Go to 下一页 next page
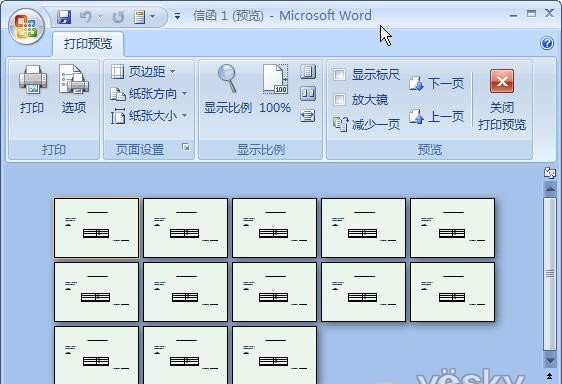The width and height of the screenshot is (562, 384). pyautogui.click(x=437, y=84)
